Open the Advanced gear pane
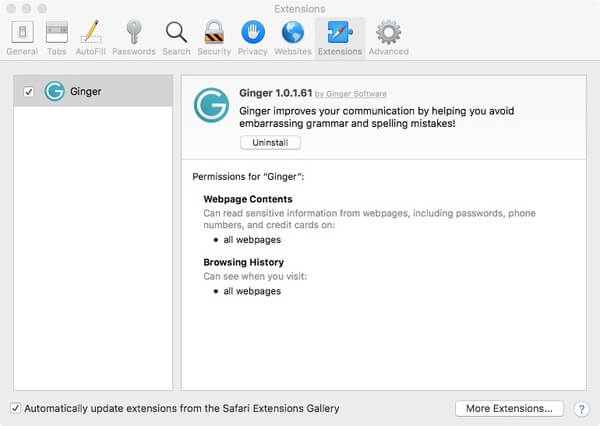 tap(388, 38)
